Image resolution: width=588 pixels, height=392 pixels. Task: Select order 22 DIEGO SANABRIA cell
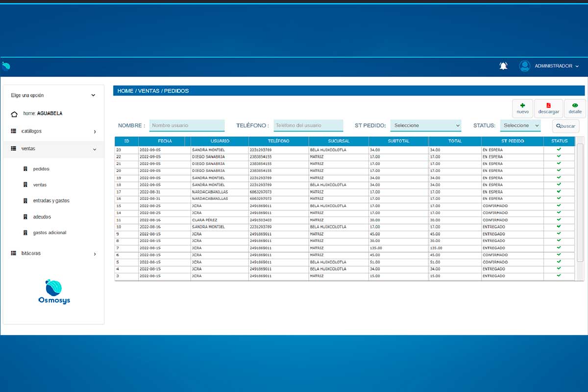tap(220, 157)
